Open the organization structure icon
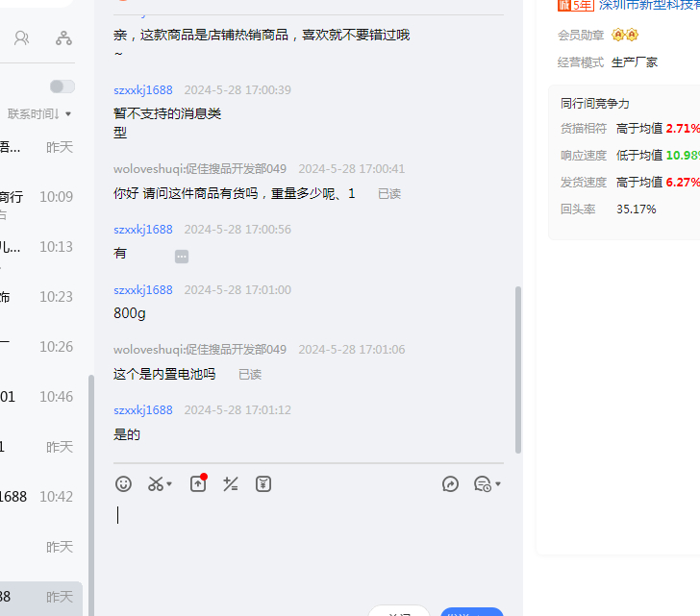 (63, 38)
